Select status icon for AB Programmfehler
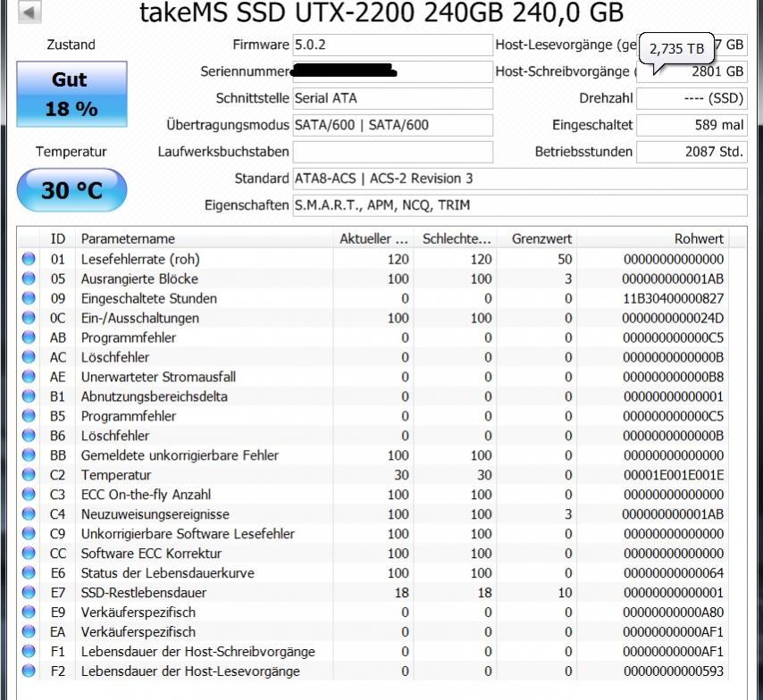The image size is (763, 700). [29, 337]
